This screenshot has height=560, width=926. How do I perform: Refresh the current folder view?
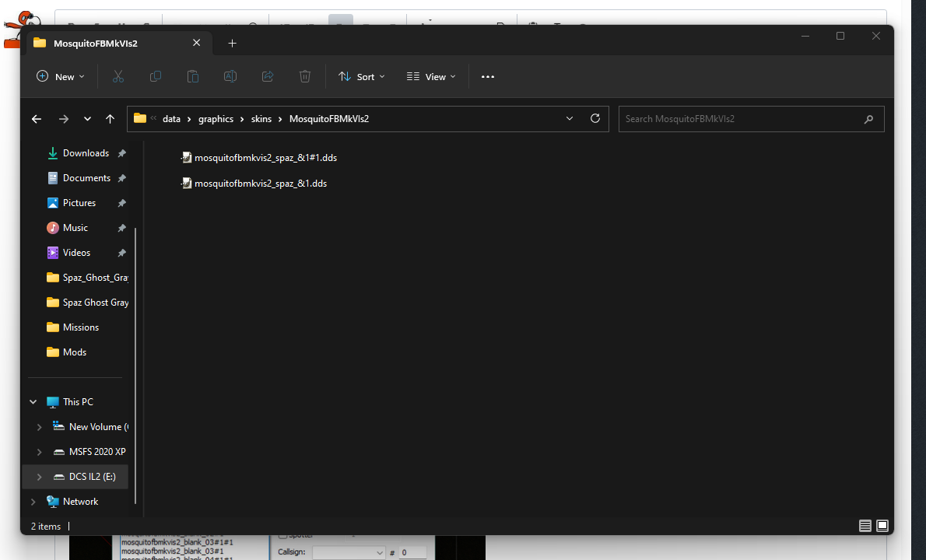pos(595,118)
